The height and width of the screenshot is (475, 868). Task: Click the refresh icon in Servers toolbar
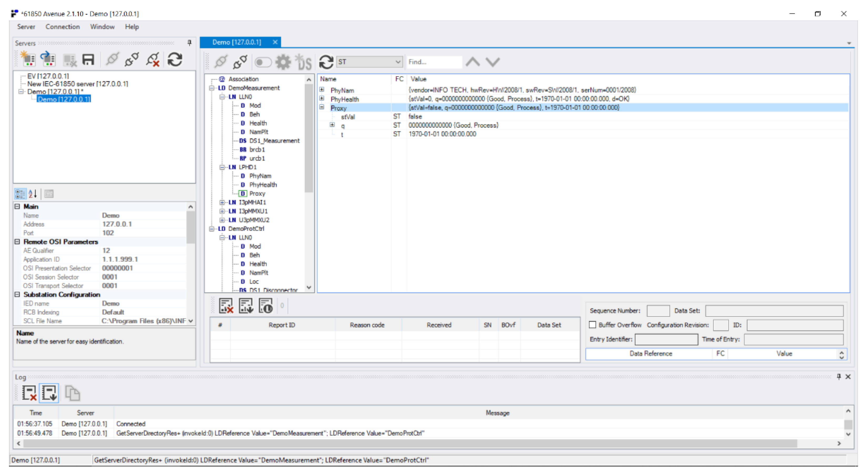coord(175,60)
